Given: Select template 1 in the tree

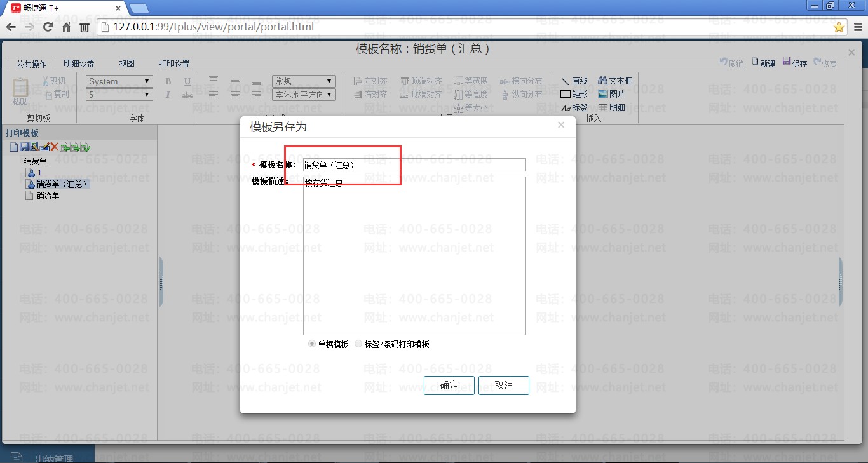Looking at the screenshot, I should click(x=33, y=173).
